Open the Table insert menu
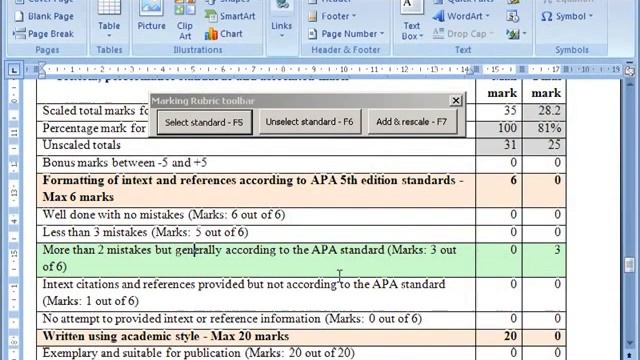Image resolution: width=640 pixels, height=360 pixels. [x=109, y=20]
